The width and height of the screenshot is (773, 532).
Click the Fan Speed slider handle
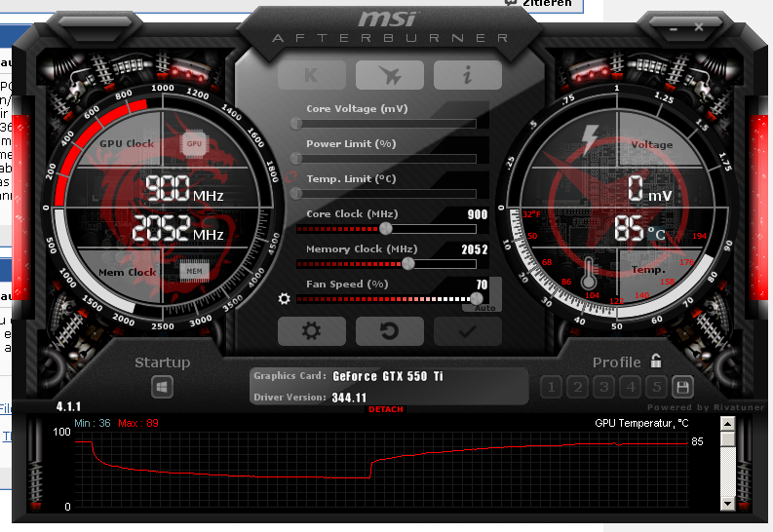[x=477, y=298]
